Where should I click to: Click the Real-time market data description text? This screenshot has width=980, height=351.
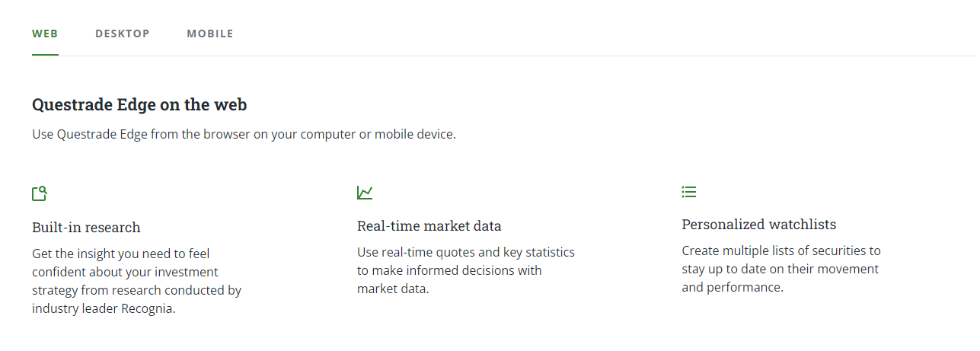click(465, 270)
